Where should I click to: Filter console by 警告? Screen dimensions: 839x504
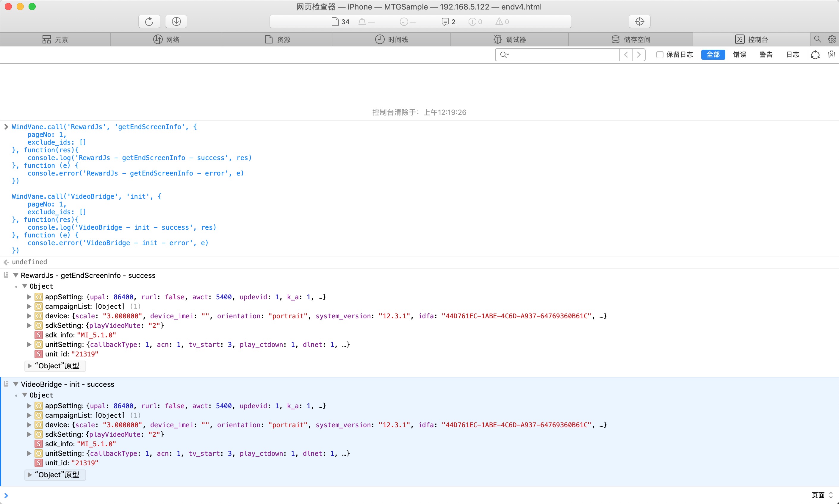[x=766, y=55]
